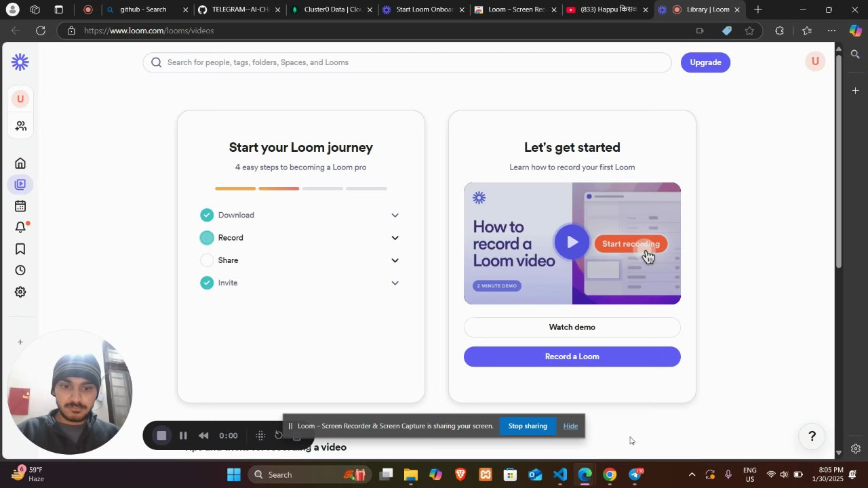Open the calendar Meetings icon in sidebar
Image resolution: width=868 pixels, height=488 pixels.
tap(20, 206)
